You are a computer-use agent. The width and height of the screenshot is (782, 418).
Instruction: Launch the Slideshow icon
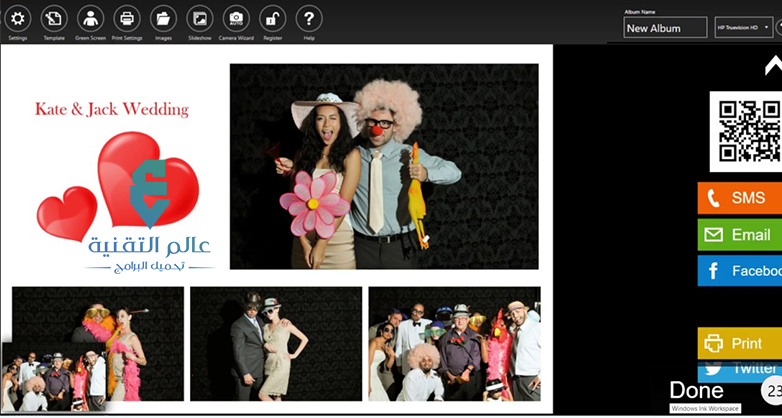tap(199, 19)
